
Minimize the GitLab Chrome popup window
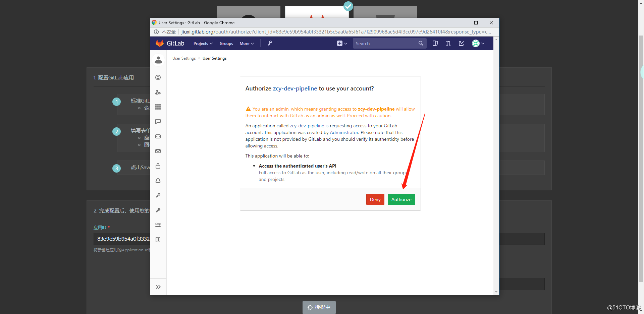(x=461, y=23)
